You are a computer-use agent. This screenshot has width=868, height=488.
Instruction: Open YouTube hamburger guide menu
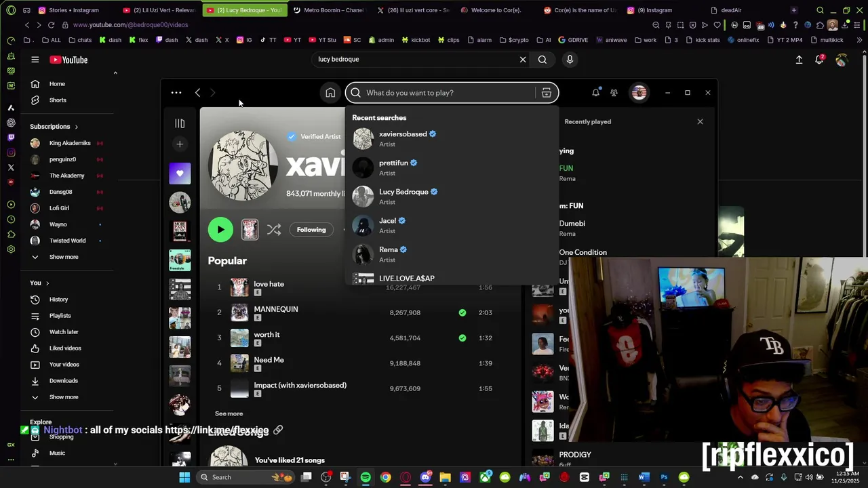(35, 60)
